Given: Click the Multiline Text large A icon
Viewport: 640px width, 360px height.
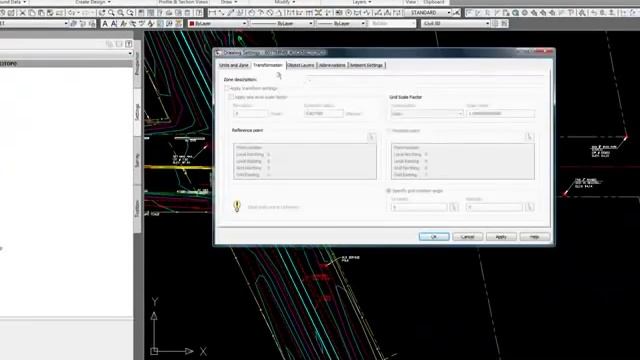Looking at the screenshot, I should tap(105, 24).
